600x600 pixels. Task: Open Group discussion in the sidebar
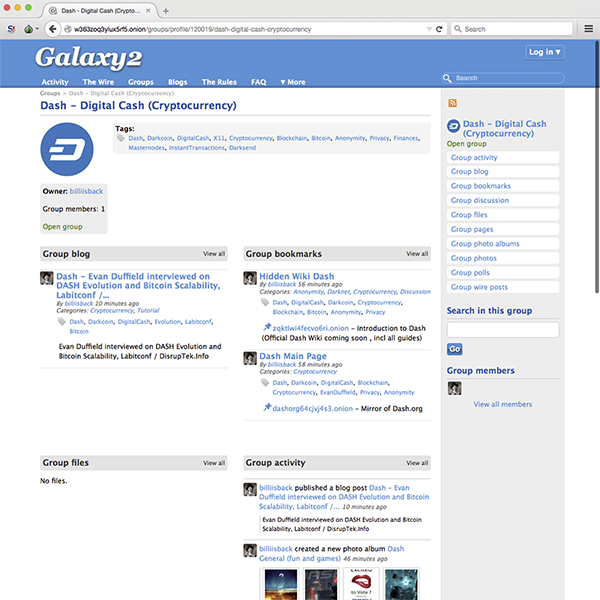coord(503,201)
